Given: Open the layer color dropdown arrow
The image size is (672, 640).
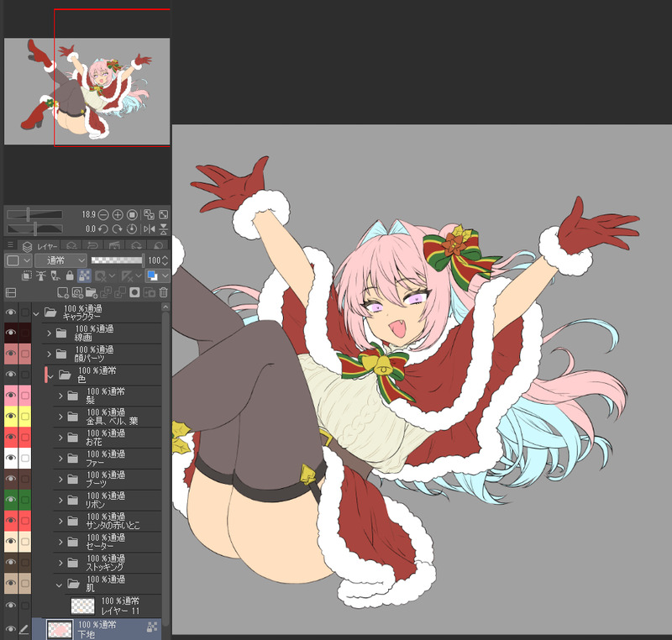Looking at the screenshot, I should point(165,275).
